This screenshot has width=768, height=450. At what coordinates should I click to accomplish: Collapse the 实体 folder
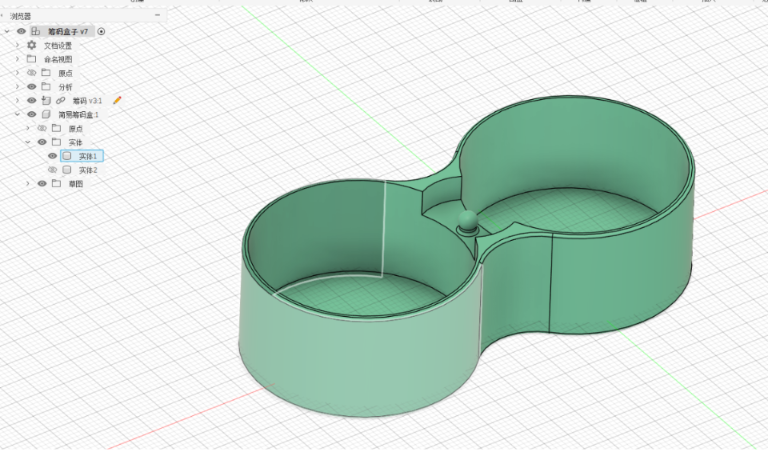[28, 142]
